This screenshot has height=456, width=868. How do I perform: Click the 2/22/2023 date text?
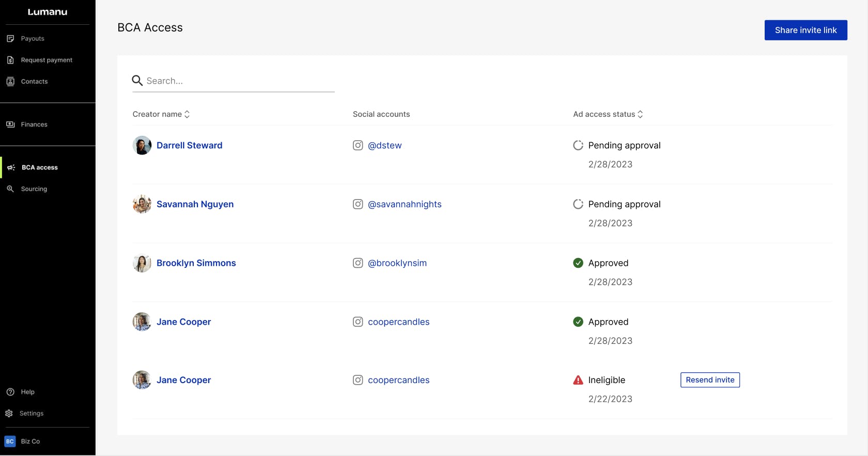(610, 399)
